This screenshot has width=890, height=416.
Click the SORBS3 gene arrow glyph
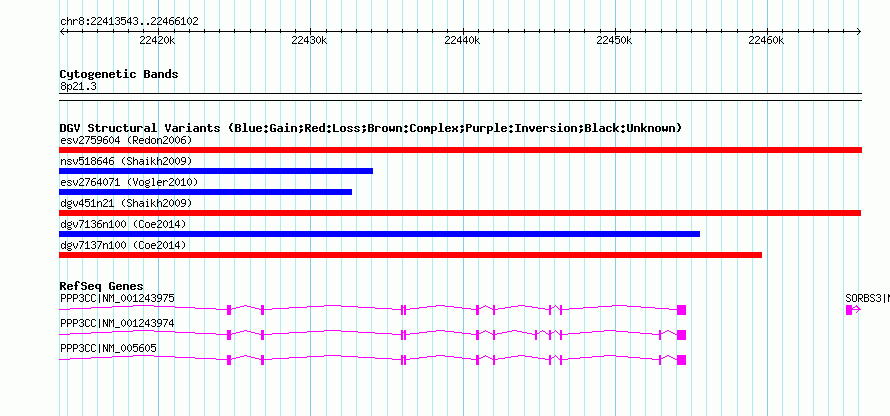(x=853, y=310)
